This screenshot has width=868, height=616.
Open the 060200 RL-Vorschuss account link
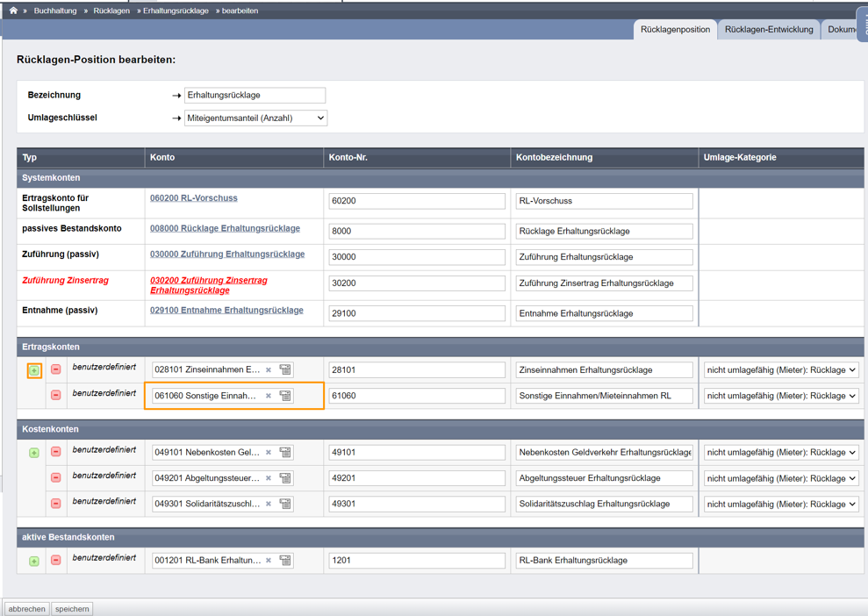(194, 198)
